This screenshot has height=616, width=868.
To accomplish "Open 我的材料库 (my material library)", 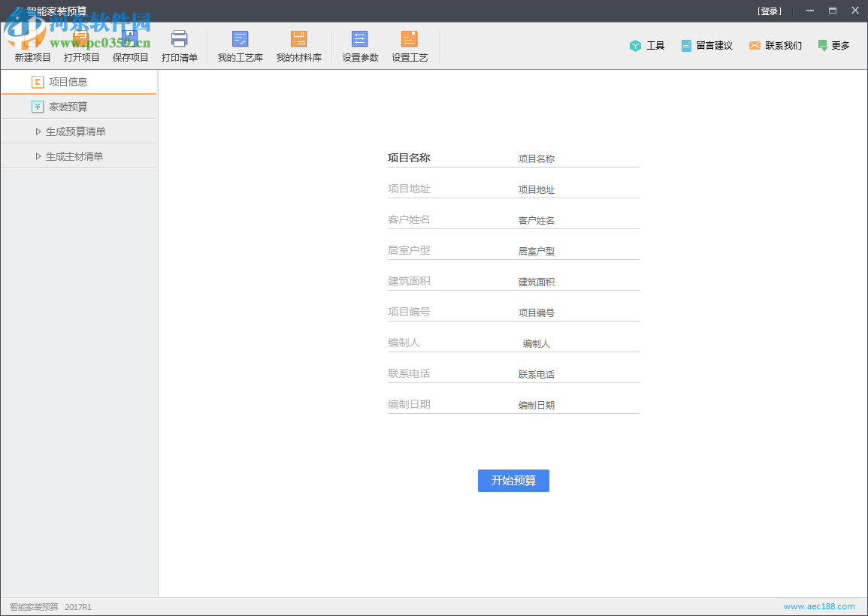I will click(299, 45).
